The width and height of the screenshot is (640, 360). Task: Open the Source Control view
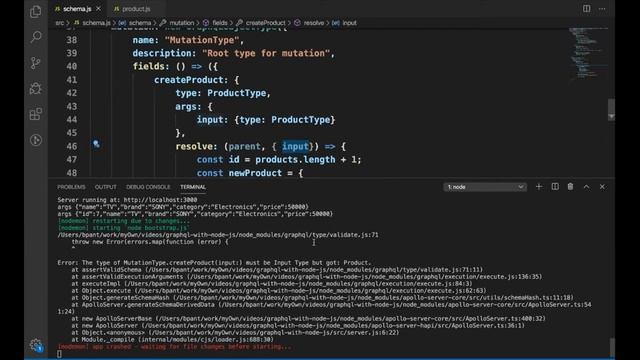[36, 63]
